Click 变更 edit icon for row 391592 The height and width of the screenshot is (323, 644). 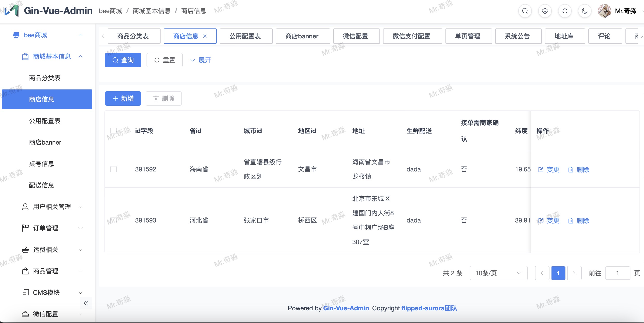click(x=541, y=170)
